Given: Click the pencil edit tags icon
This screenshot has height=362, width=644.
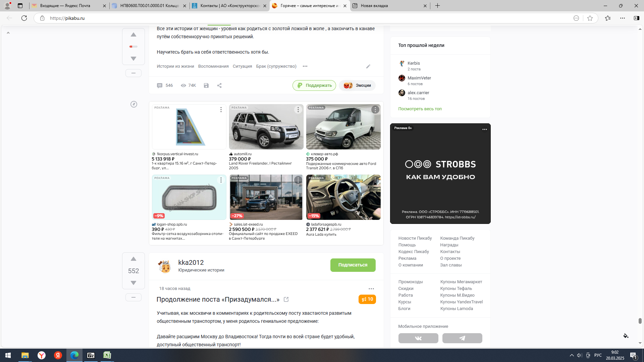Looking at the screenshot, I should [368, 66].
